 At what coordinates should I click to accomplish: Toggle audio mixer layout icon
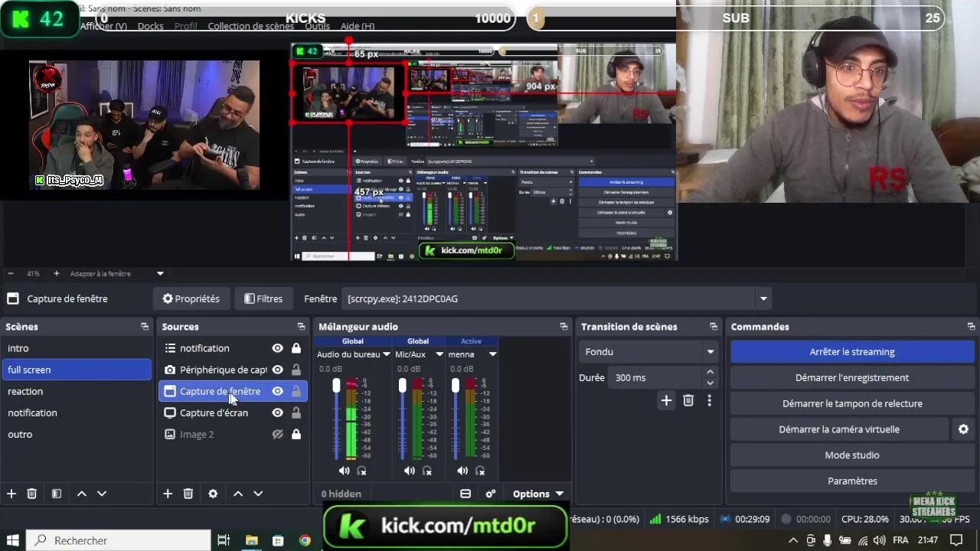pos(465,494)
